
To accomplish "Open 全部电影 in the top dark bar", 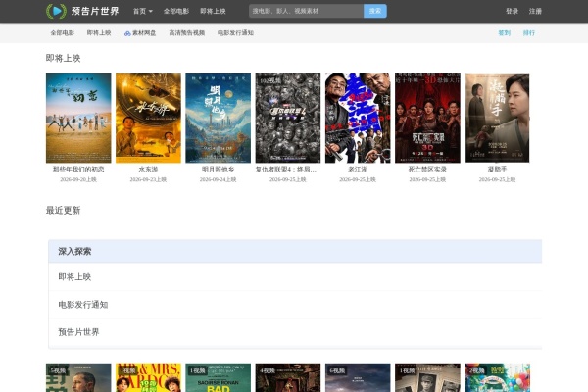I will pos(176,11).
